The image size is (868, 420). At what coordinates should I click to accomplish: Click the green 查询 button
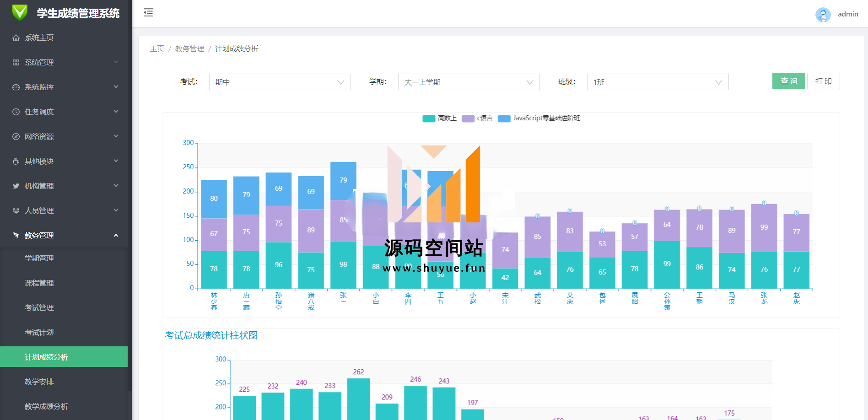(x=788, y=81)
